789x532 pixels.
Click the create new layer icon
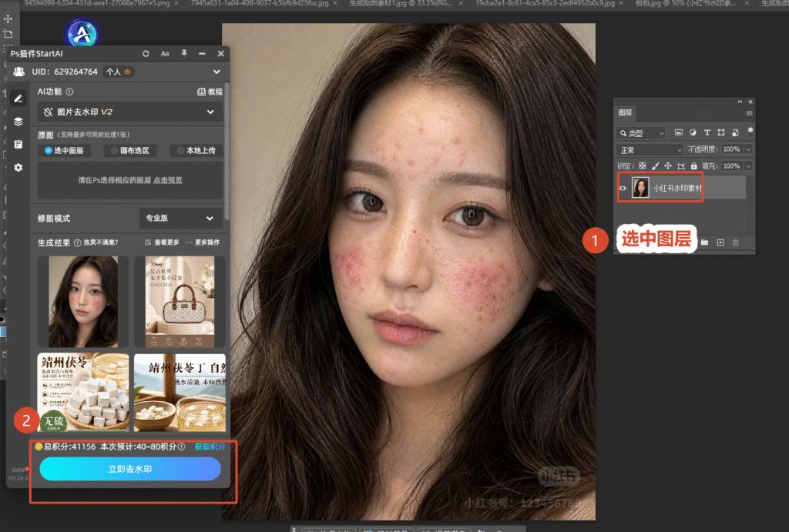[x=720, y=243]
